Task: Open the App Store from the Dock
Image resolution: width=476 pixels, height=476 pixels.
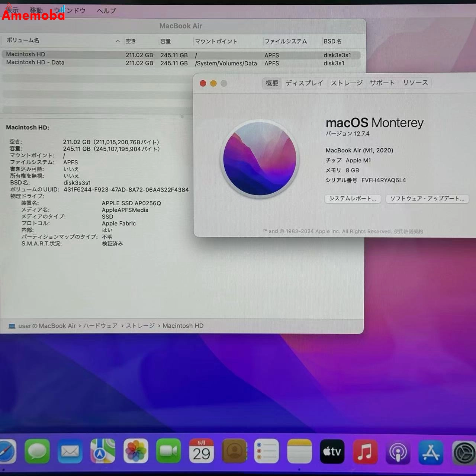Action: tap(430, 452)
